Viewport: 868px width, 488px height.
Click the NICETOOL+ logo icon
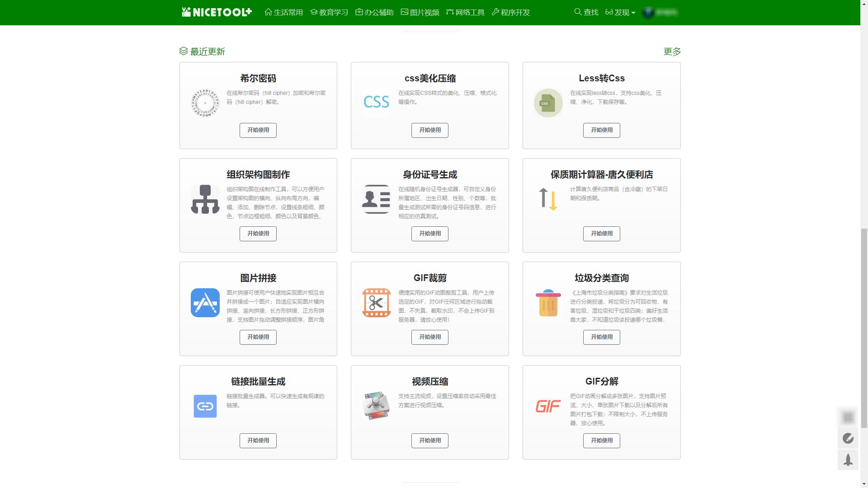tap(187, 12)
